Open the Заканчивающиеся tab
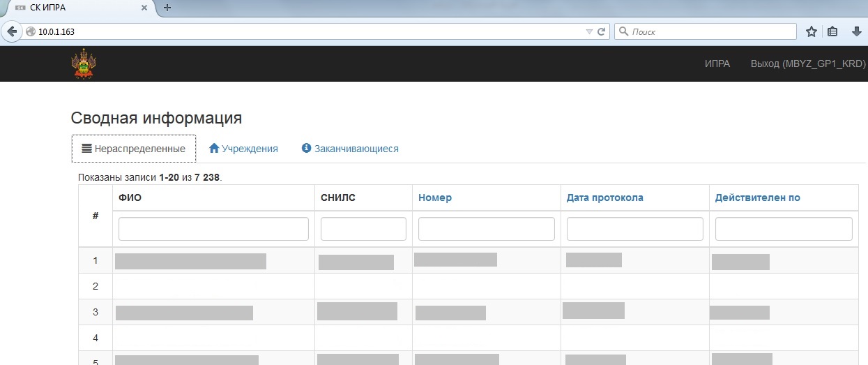Image resolution: width=868 pixels, height=365 pixels. point(350,149)
